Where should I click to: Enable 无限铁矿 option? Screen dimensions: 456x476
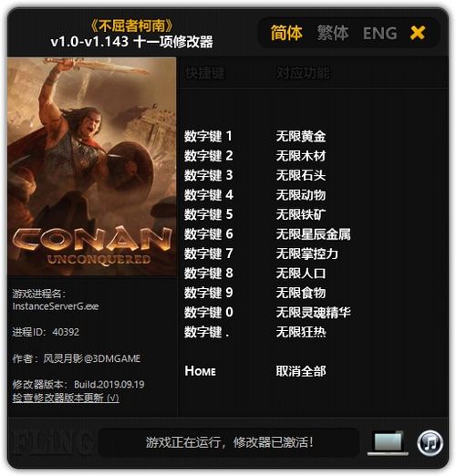301,214
